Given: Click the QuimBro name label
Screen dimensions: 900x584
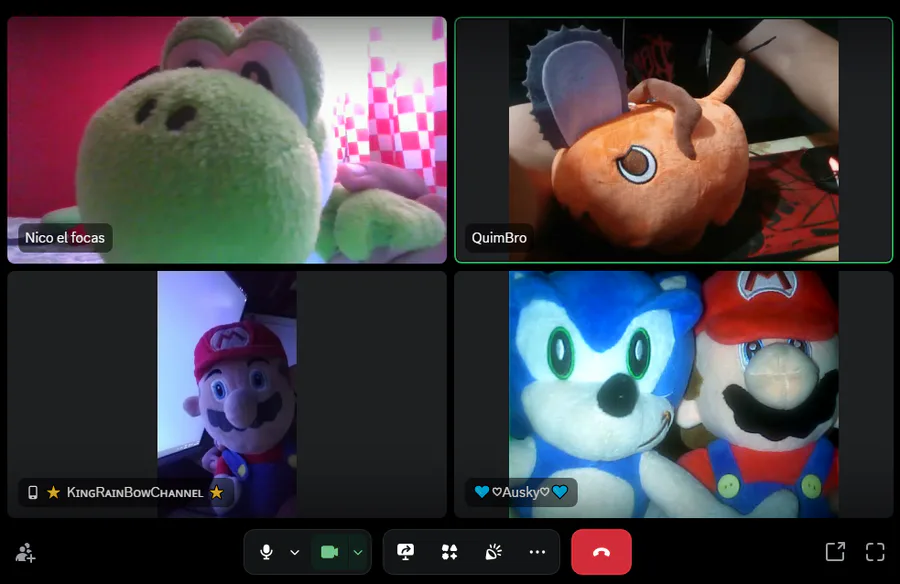Looking at the screenshot, I should (499, 238).
